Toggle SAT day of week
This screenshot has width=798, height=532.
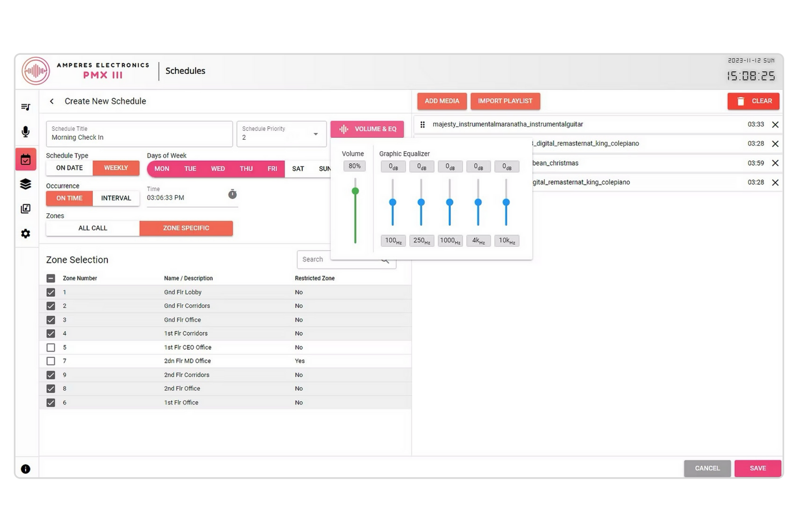tap(298, 169)
